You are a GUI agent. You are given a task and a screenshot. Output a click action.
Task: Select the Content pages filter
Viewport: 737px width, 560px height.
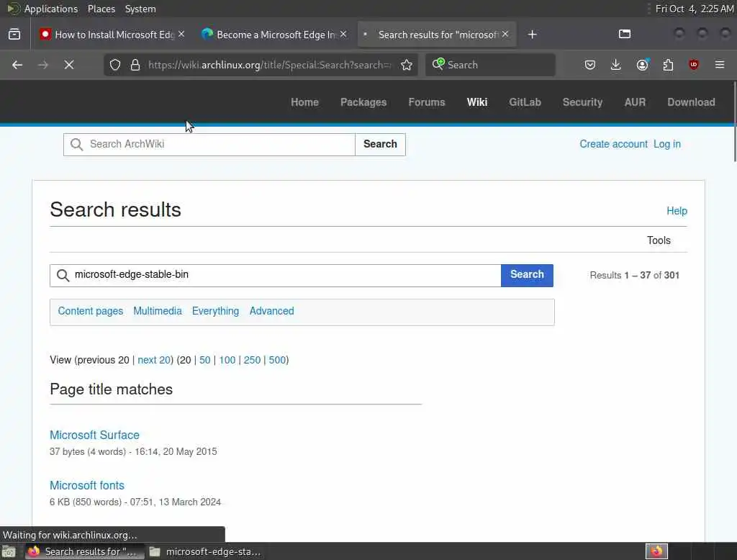90,311
